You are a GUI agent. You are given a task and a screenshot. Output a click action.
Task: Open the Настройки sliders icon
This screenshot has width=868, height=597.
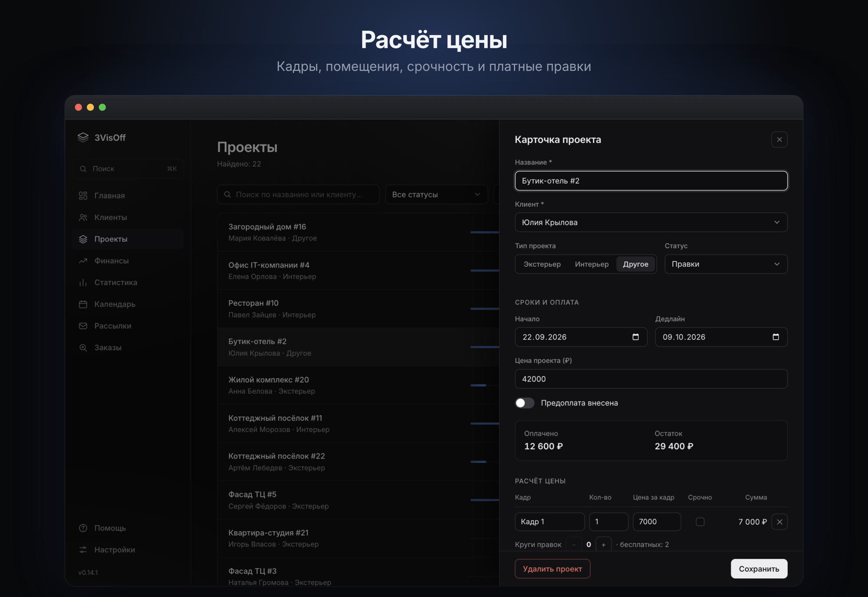83,550
